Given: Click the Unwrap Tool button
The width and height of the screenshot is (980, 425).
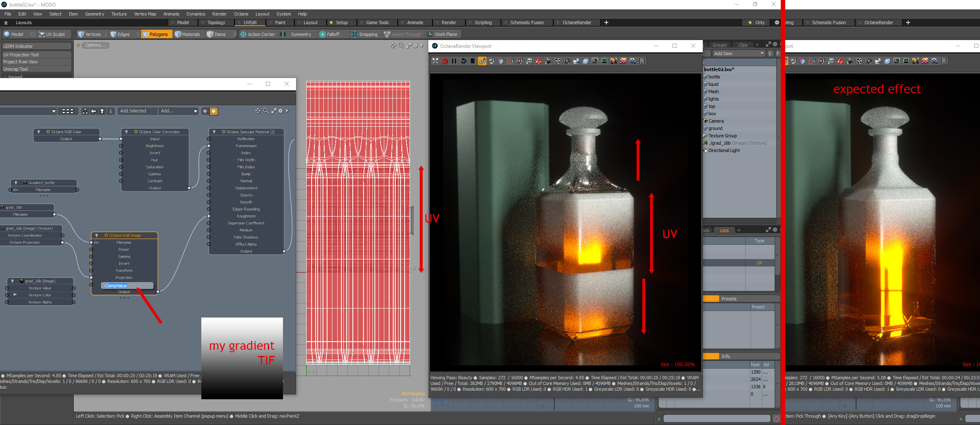Looking at the screenshot, I should pos(16,69).
